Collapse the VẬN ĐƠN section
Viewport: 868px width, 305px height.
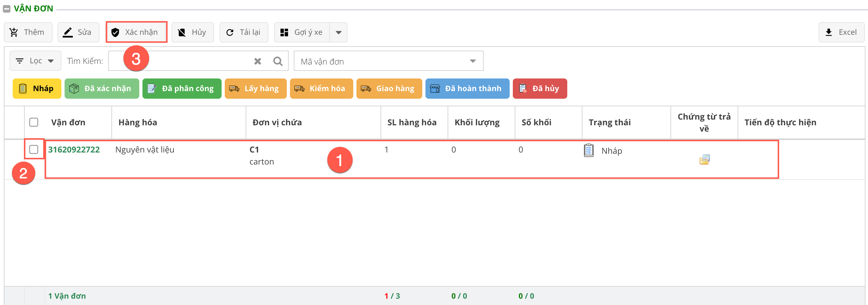[6, 9]
